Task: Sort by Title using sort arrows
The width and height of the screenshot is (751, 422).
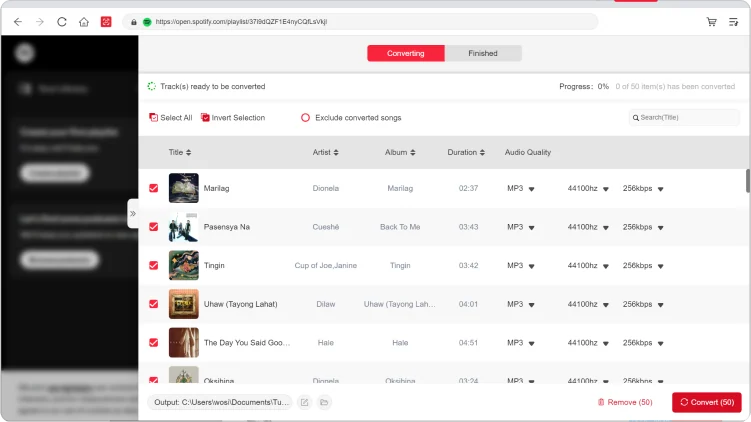Action: pyautogui.click(x=189, y=152)
